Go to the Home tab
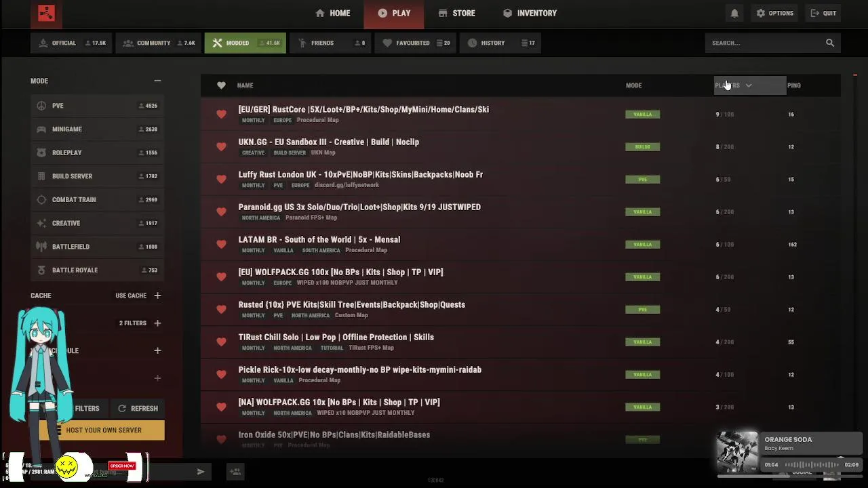Screen dimensions: 868x488 pyautogui.click(x=332, y=13)
